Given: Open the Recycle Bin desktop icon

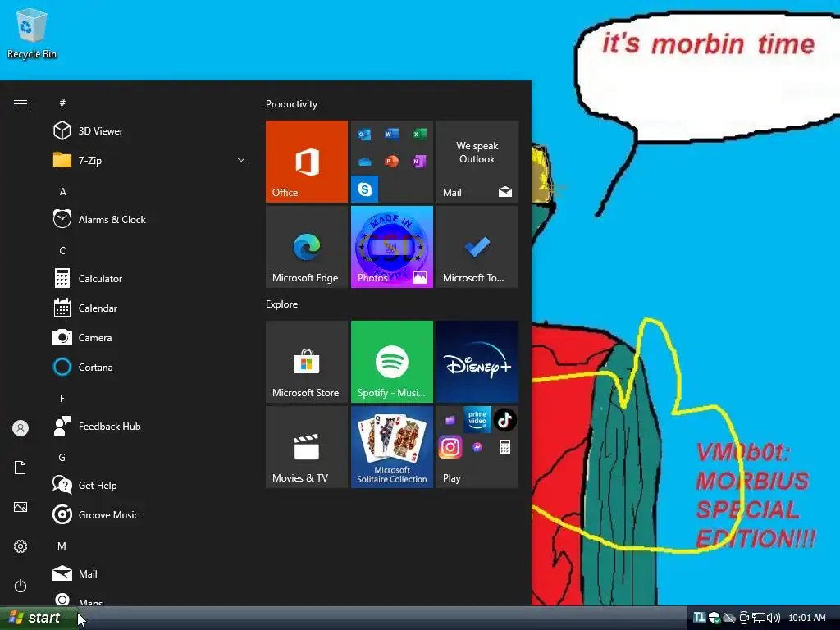Looking at the screenshot, I should click(x=32, y=33).
